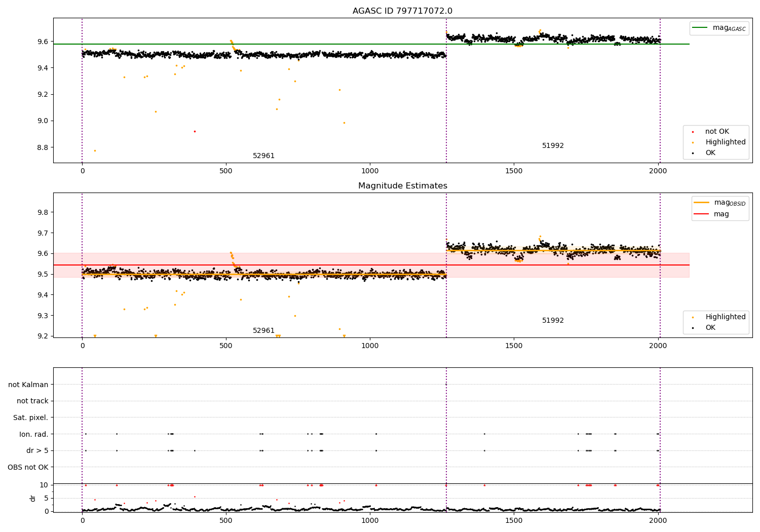The width and height of the screenshot is (760, 532).
Task: Click the lone dot on the 'not Kalman' row
Action: click(446, 385)
